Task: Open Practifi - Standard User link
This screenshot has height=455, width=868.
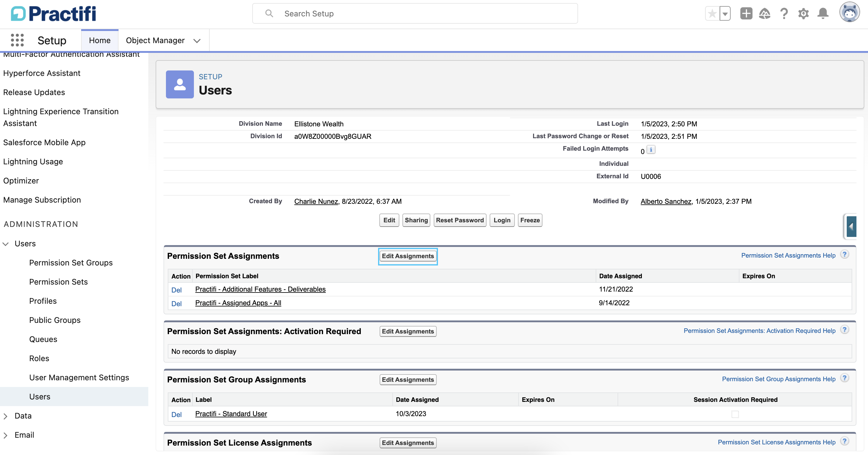Action: coord(231,414)
